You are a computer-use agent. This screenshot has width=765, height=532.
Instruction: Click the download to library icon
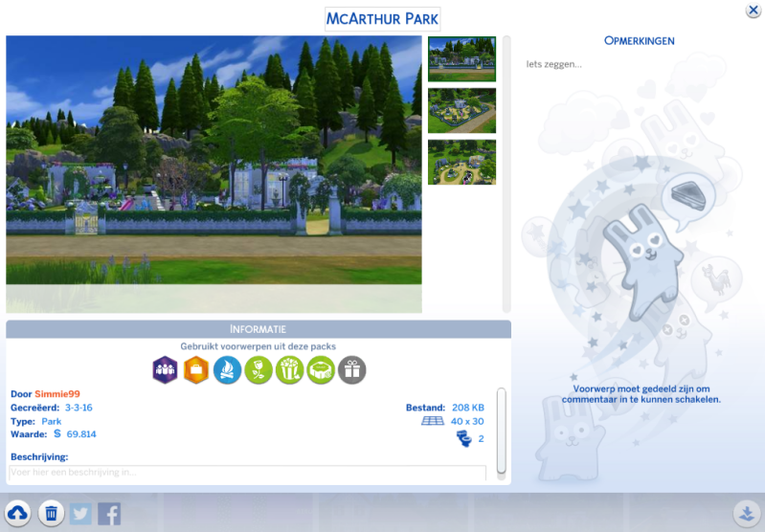point(747,513)
